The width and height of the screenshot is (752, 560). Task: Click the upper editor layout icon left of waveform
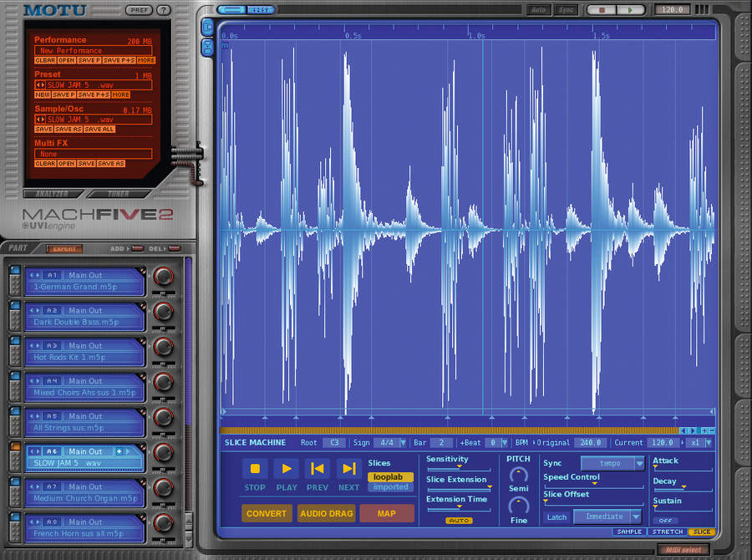click(208, 28)
